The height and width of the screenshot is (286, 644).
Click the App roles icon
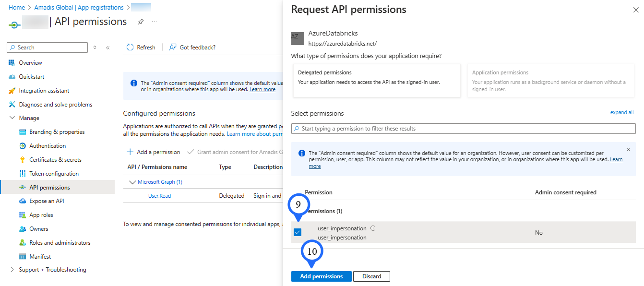(x=23, y=215)
